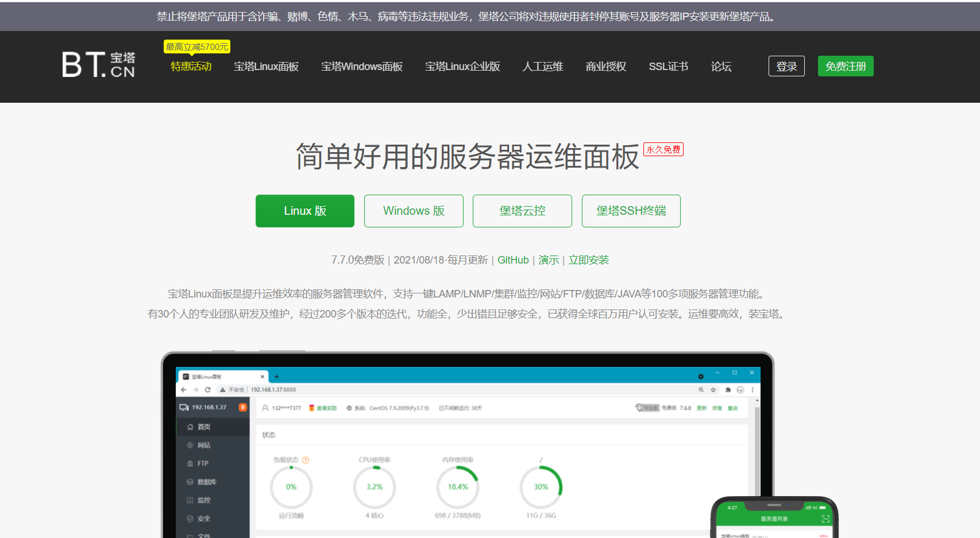980x538 pixels.
Task: Open the SSL证书 page
Action: (x=668, y=67)
